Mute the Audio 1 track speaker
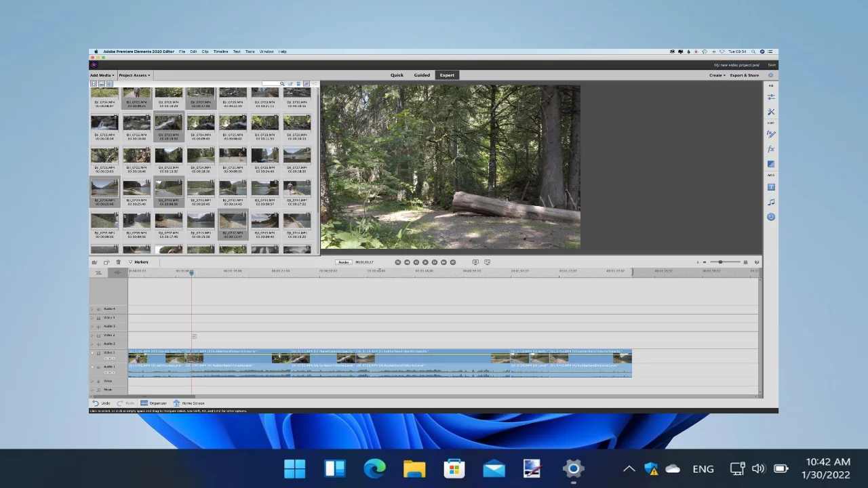 pos(99,367)
